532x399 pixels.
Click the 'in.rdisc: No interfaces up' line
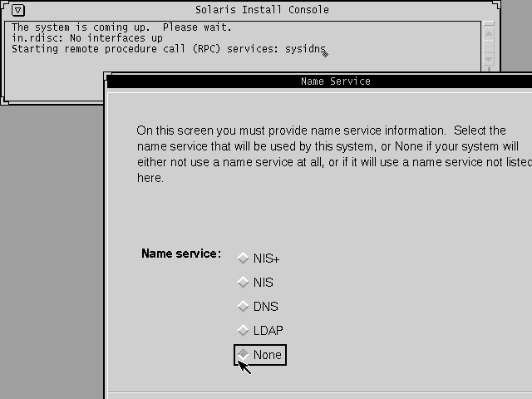(87, 38)
